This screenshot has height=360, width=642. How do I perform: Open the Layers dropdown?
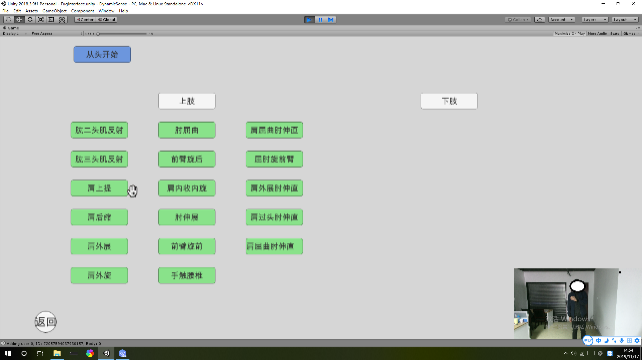click(x=595, y=19)
